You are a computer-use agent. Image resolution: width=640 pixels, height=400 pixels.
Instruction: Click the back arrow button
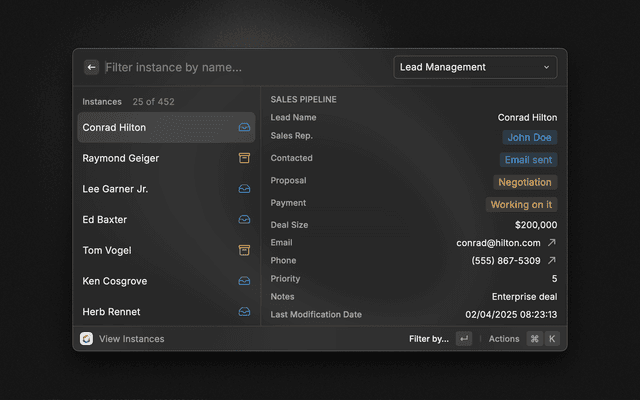[92, 67]
